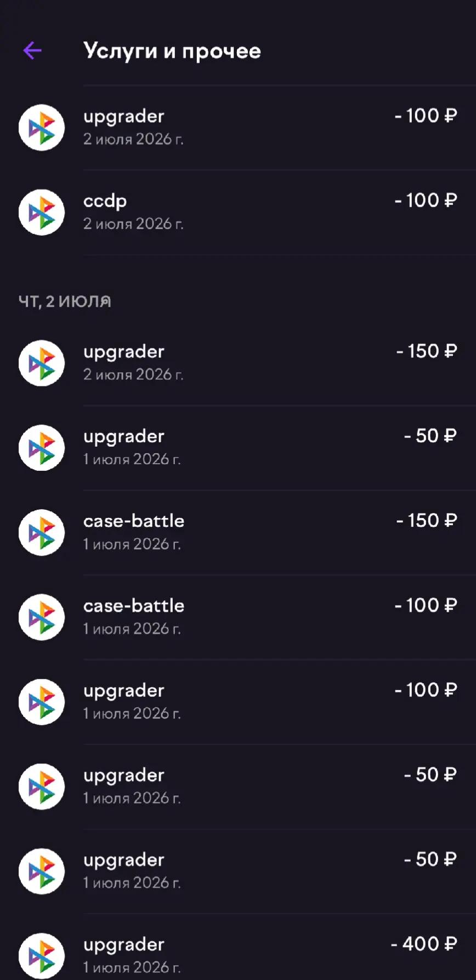Select the case-battle entry costing 150 ₽
Viewport: 476px width, 980px height.
point(238,533)
